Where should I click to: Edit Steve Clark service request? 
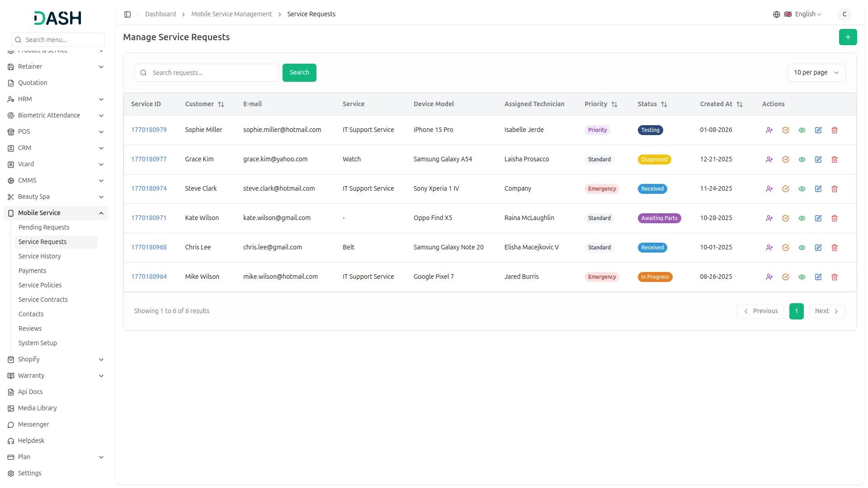point(818,189)
